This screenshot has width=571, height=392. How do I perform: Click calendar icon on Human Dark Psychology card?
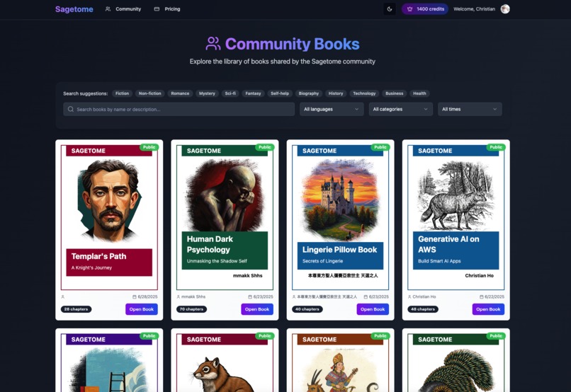(250, 296)
